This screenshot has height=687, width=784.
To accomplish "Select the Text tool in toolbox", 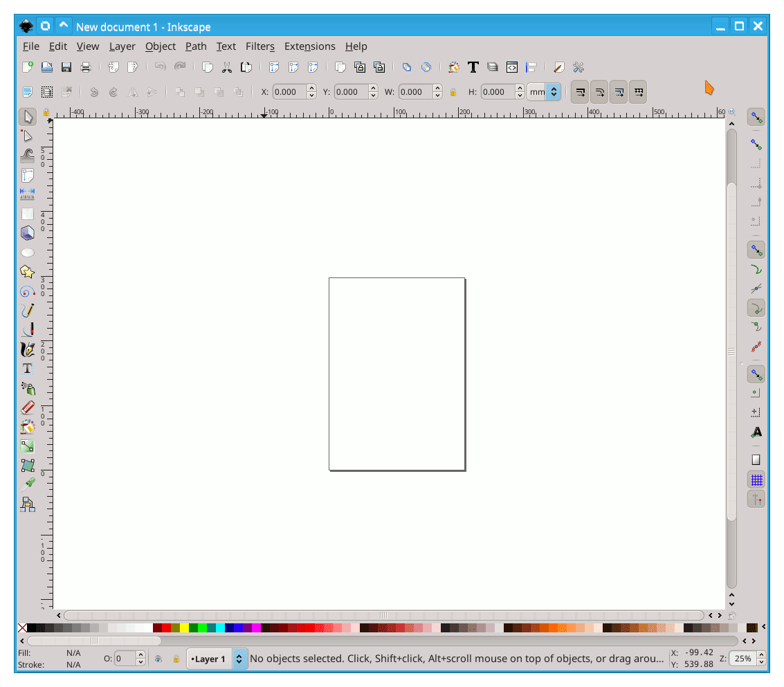I will [x=28, y=369].
